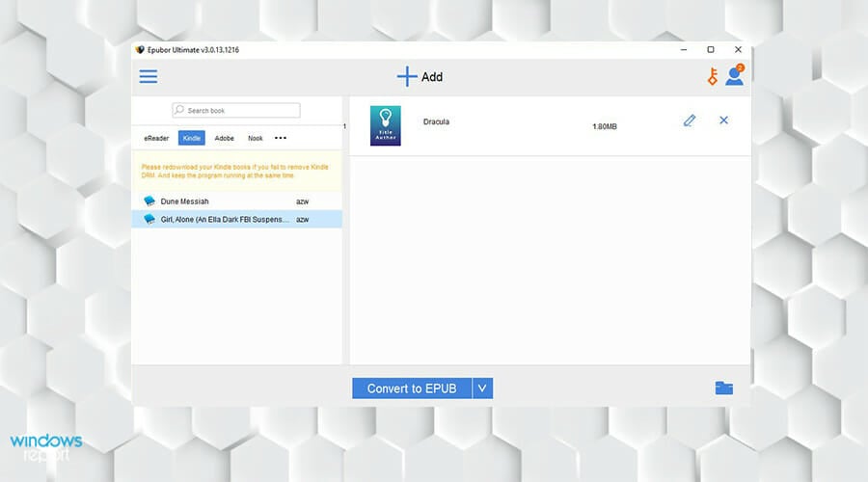The width and height of the screenshot is (868, 482).
Task: Click the Kindle redownload notice text
Action: point(234,171)
